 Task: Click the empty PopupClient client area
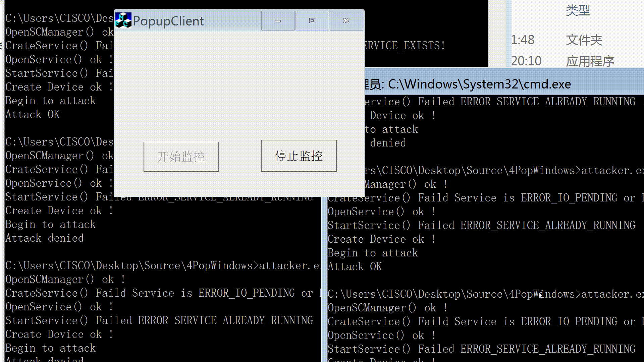239,84
